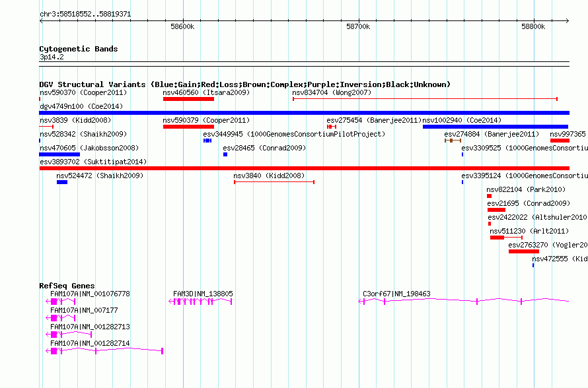The width and height of the screenshot is (588, 388).
Task: Select the nsv460560 (Itsara2009) red loss bar
Action: pos(189,99)
